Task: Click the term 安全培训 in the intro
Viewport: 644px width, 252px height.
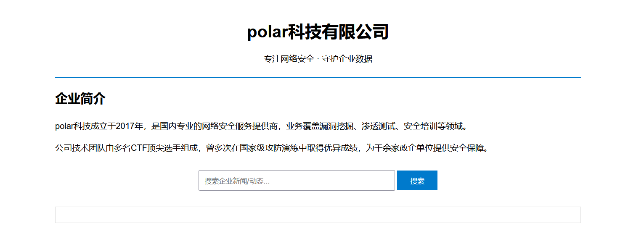Action: coord(421,126)
